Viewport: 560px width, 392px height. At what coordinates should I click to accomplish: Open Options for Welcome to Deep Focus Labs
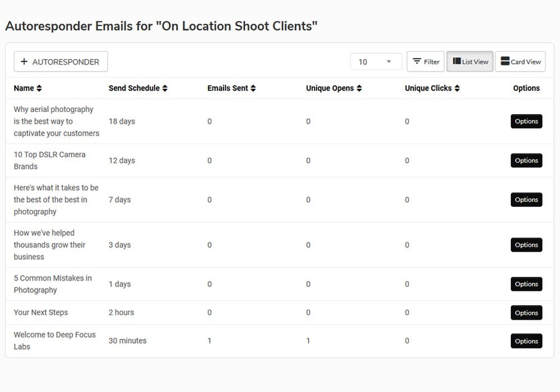point(526,341)
